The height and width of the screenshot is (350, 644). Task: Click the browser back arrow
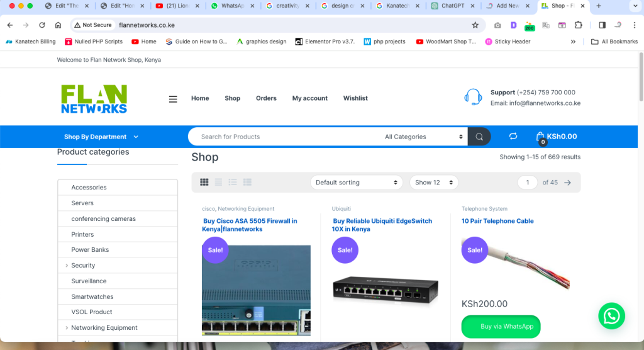pyautogui.click(x=10, y=25)
